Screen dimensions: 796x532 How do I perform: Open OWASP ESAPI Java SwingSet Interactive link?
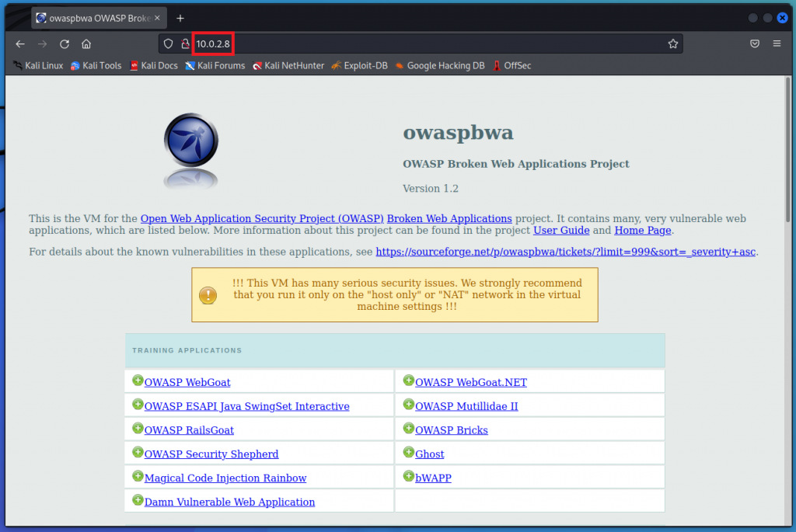click(x=246, y=406)
